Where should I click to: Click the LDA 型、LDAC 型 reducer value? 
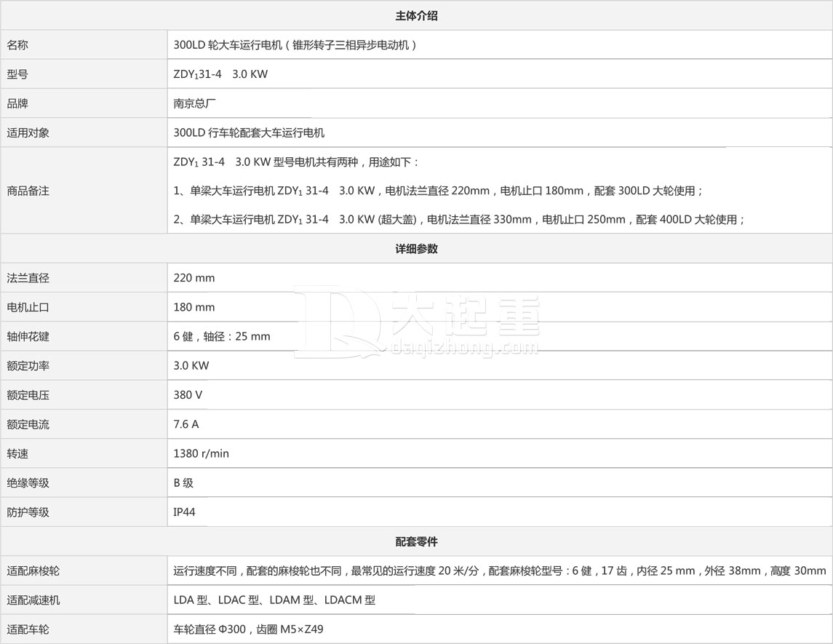(274, 600)
